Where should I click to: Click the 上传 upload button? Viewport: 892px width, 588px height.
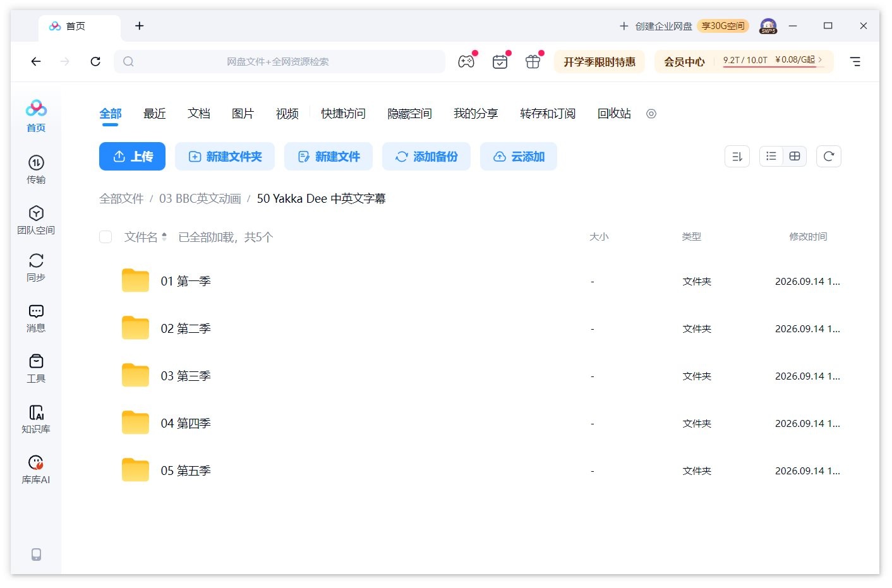pos(132,156)
